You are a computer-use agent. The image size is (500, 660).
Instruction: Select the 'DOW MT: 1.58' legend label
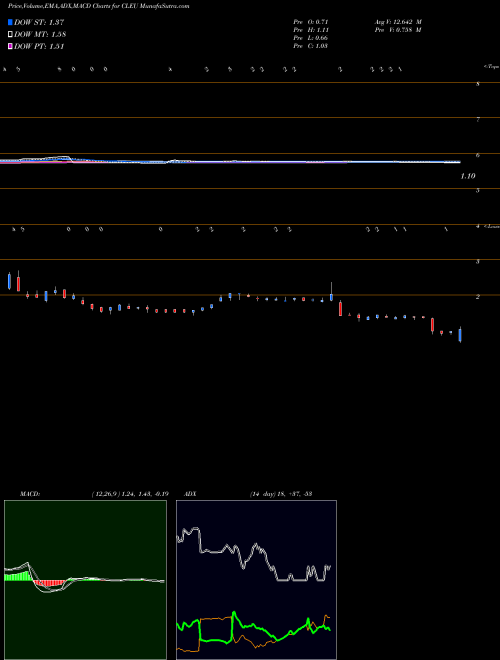click(x=40, y=35)
